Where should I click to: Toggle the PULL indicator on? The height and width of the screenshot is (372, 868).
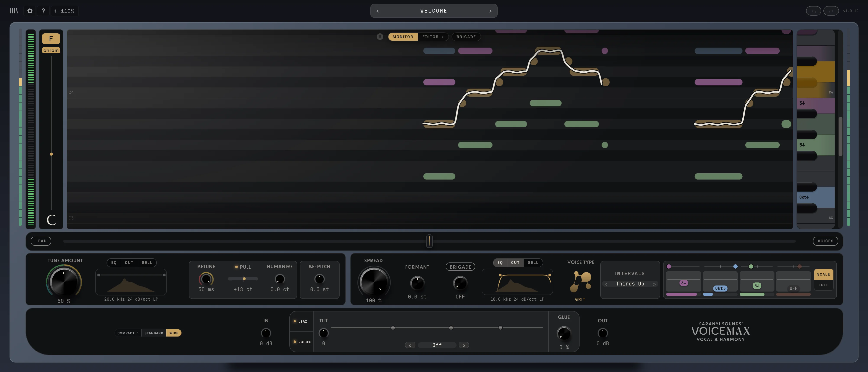click(x=236, y=267)
